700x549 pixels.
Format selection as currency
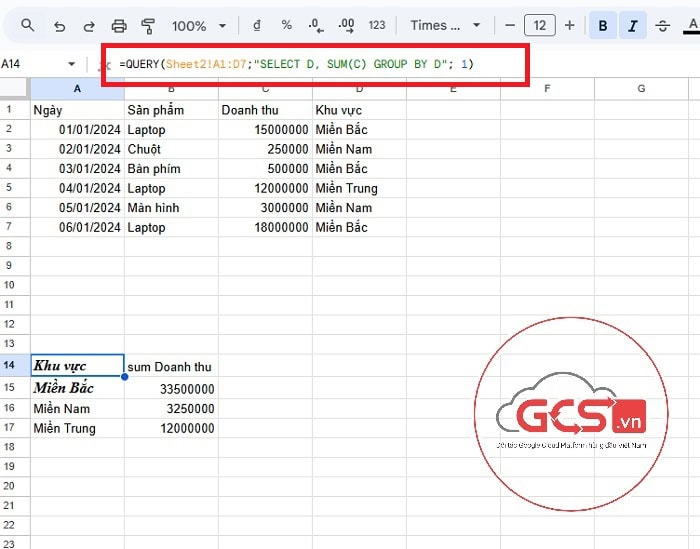[257, 25]
